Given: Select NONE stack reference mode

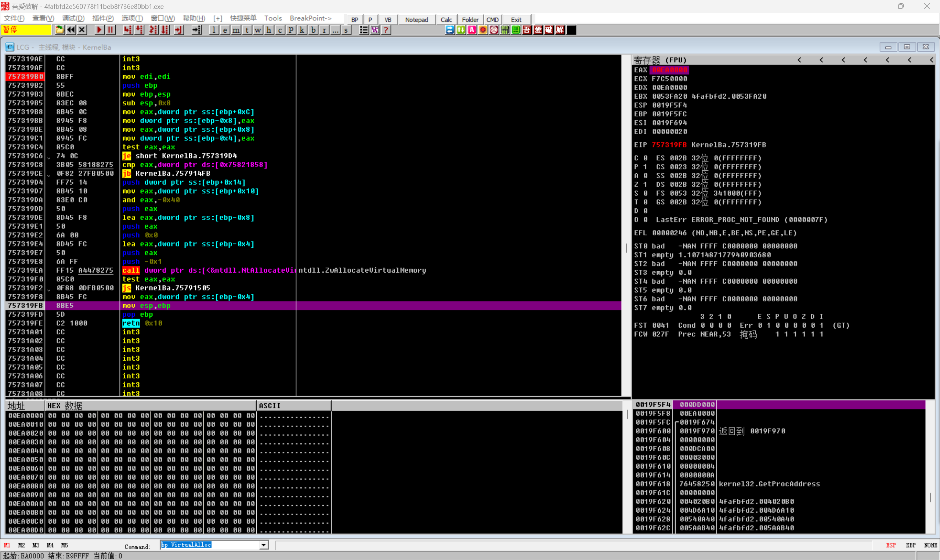Looking at the screenshot, I should click(930, 545).
